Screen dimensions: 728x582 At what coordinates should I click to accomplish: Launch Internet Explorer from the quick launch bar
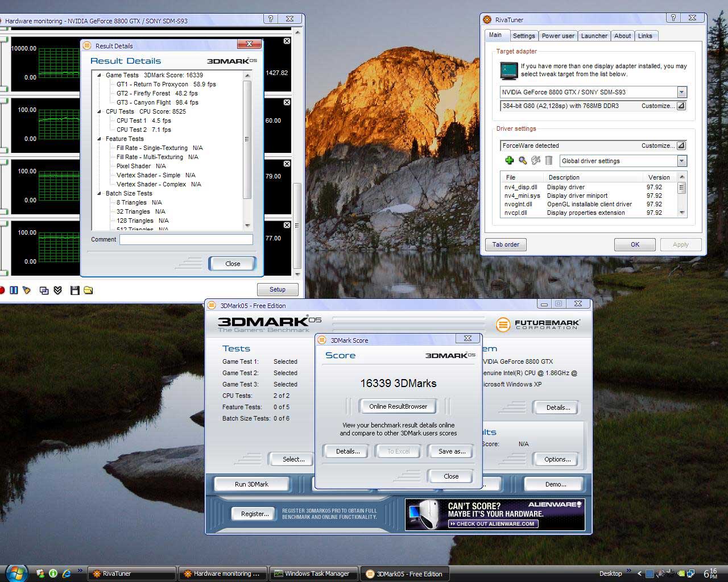pyautogui.click(x=67, y=573)
